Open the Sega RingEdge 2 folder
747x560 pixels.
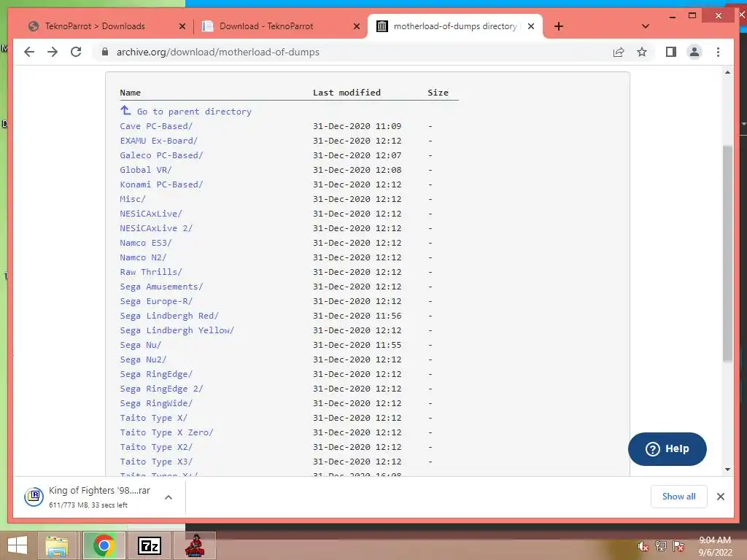click(161, 389)
